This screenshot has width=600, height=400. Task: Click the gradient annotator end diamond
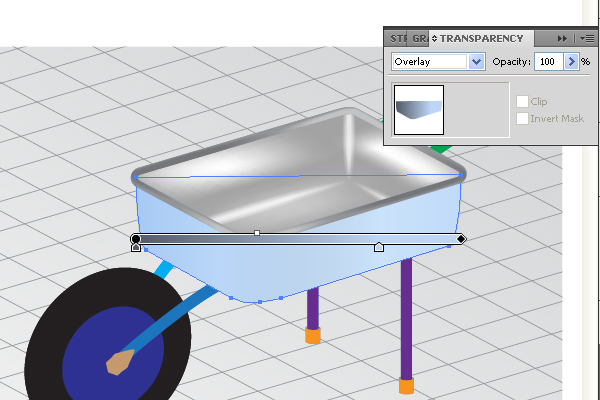461,239
